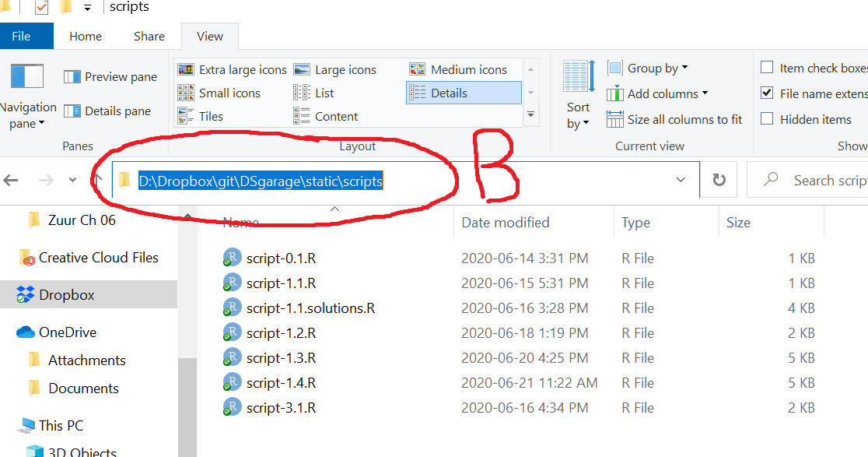Viewport: 868px width, 457px height.
Task: Click the New folder quick access icon
Action: (x=66, y=7)
